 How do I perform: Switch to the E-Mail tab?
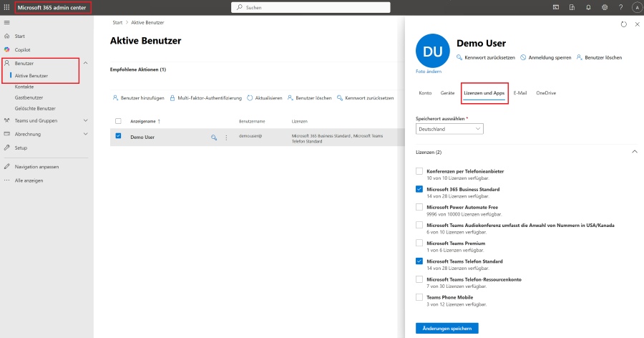pyautogui.click(x=520, y=93)
